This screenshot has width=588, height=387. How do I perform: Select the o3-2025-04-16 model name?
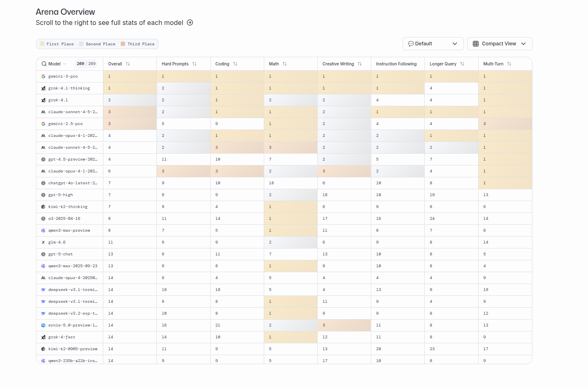[64, 219]
